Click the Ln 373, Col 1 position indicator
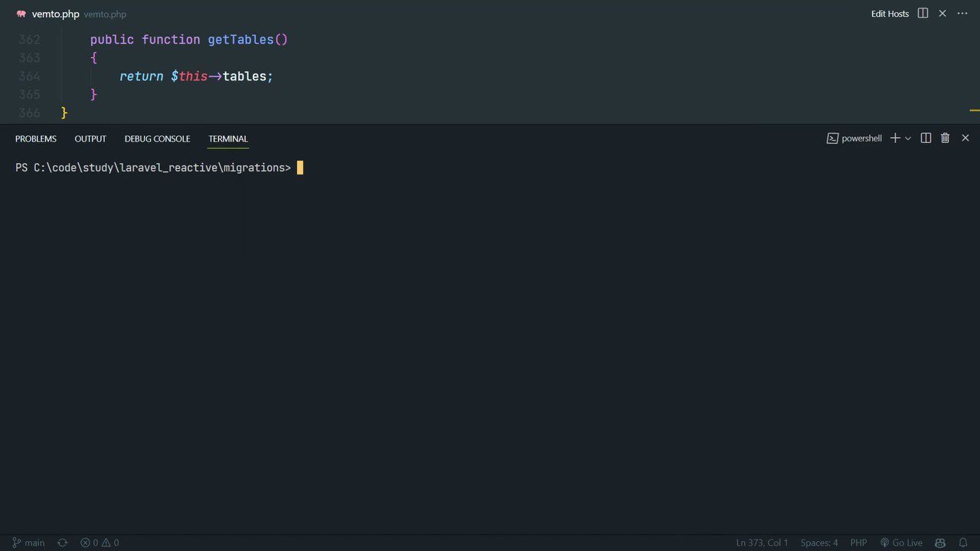980x551 pixels. point(761,543)
